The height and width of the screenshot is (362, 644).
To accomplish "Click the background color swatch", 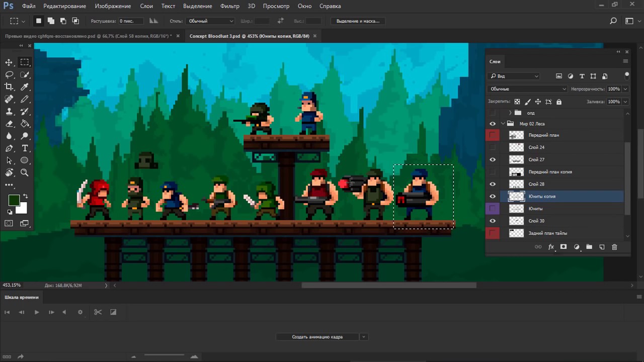I will click(x=23, y=209).
